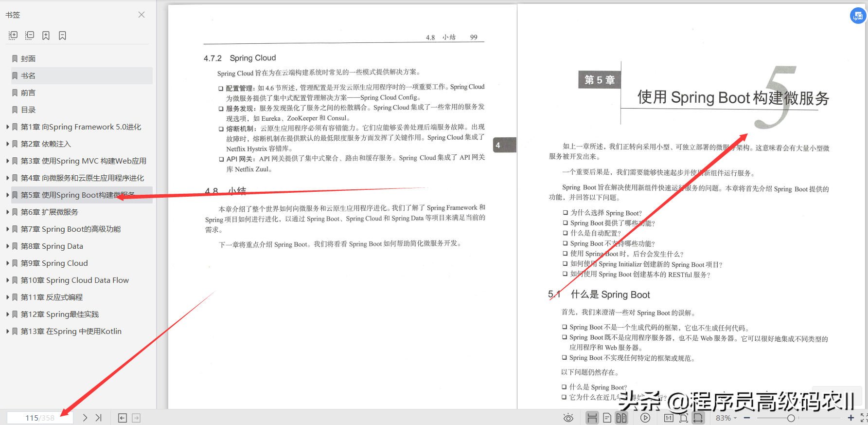Go back to previous view
The height and width of the screenshot is (425, 868).
[123, 418]
